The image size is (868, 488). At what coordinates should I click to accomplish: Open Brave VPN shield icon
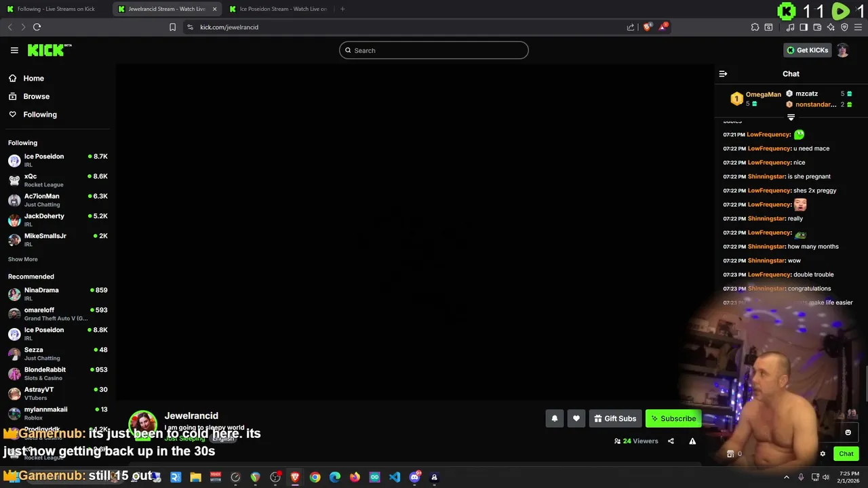844,27
